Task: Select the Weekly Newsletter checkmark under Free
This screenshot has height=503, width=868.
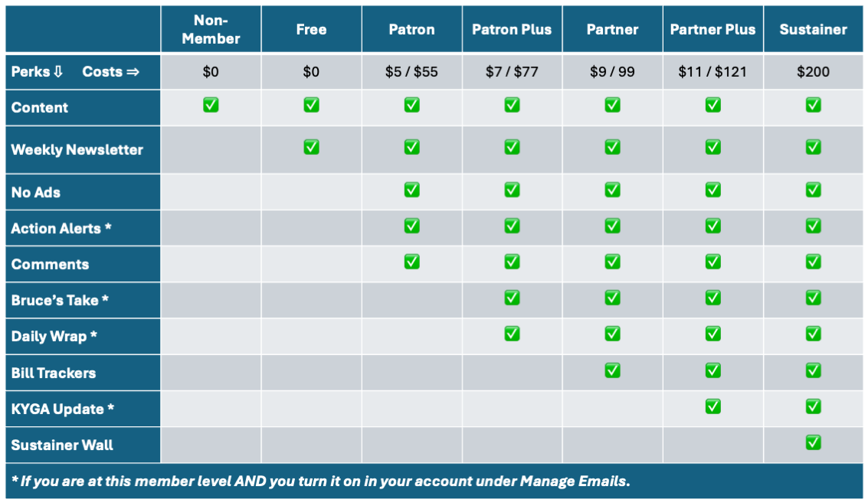Action: [x=311, y=146]
